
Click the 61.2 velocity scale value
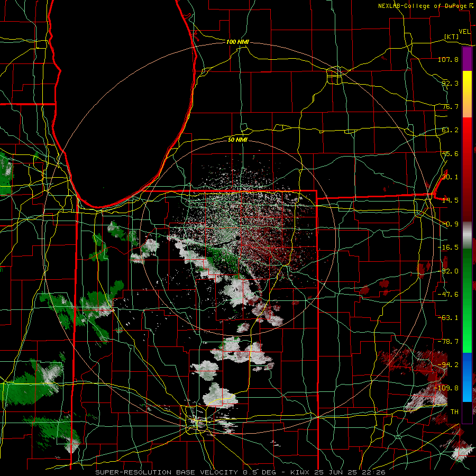coord(450,130)
